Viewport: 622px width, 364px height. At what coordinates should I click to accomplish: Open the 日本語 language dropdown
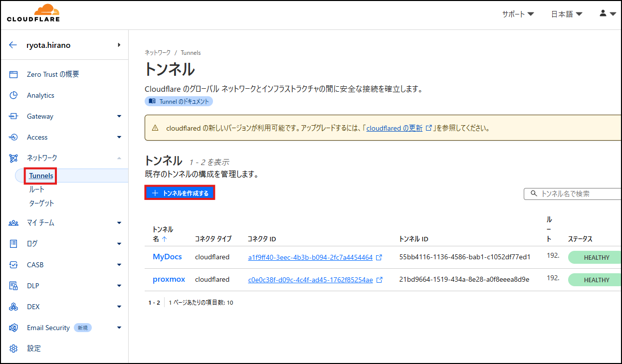[566, 14]
